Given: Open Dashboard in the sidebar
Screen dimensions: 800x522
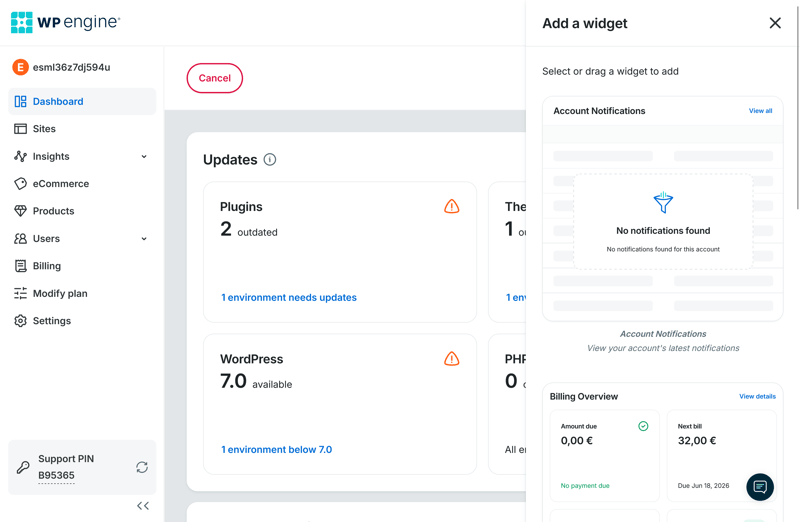Looking at the screenshot, I should pyautogui.click(x=82, y=102).
